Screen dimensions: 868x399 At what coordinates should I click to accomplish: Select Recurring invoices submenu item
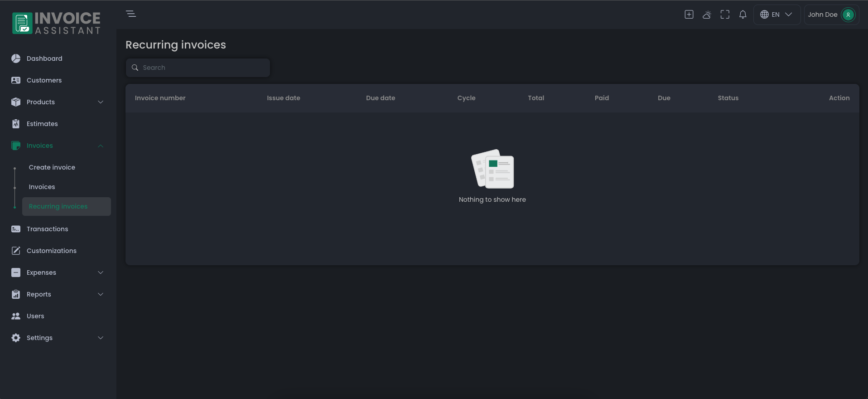coord(66,206)
